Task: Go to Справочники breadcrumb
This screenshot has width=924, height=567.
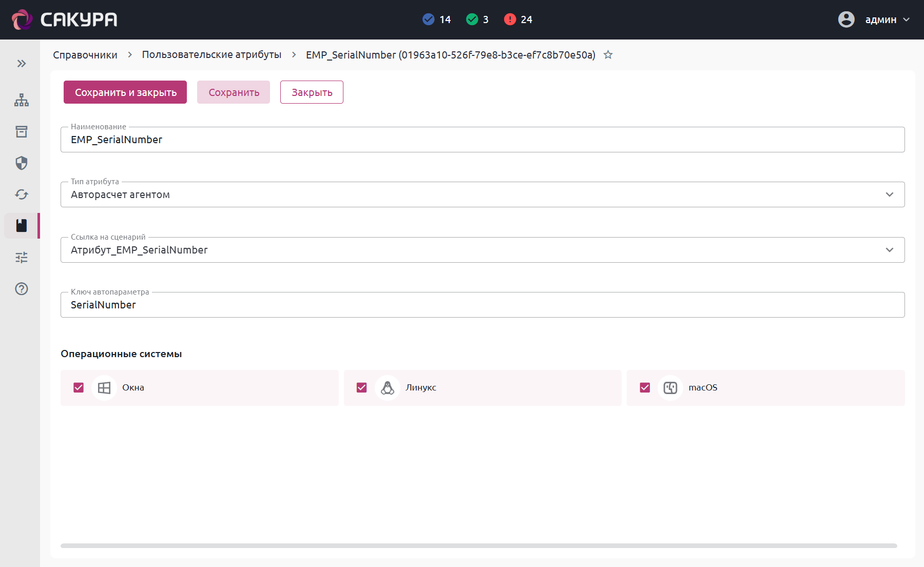Action: coord(85,55)
